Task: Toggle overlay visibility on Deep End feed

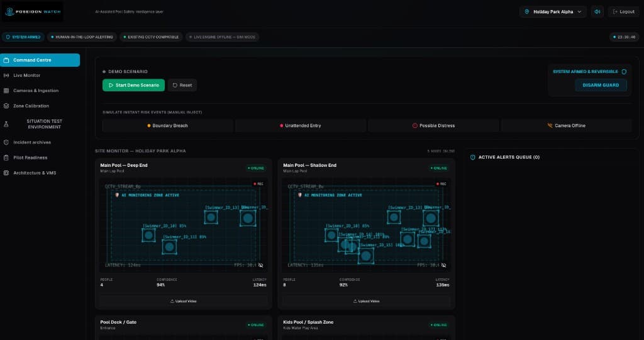Action: click(x=261, y=265)
